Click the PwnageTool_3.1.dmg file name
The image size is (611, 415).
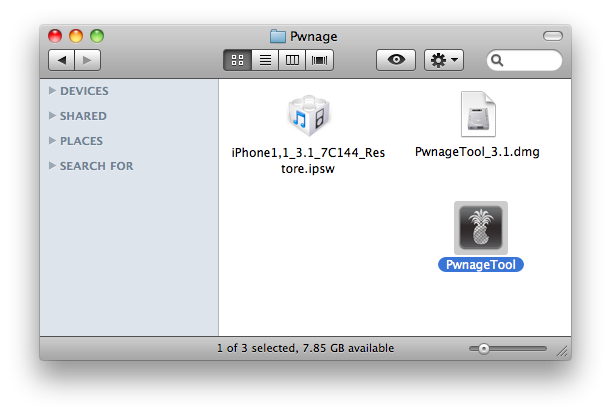[477, 152]
